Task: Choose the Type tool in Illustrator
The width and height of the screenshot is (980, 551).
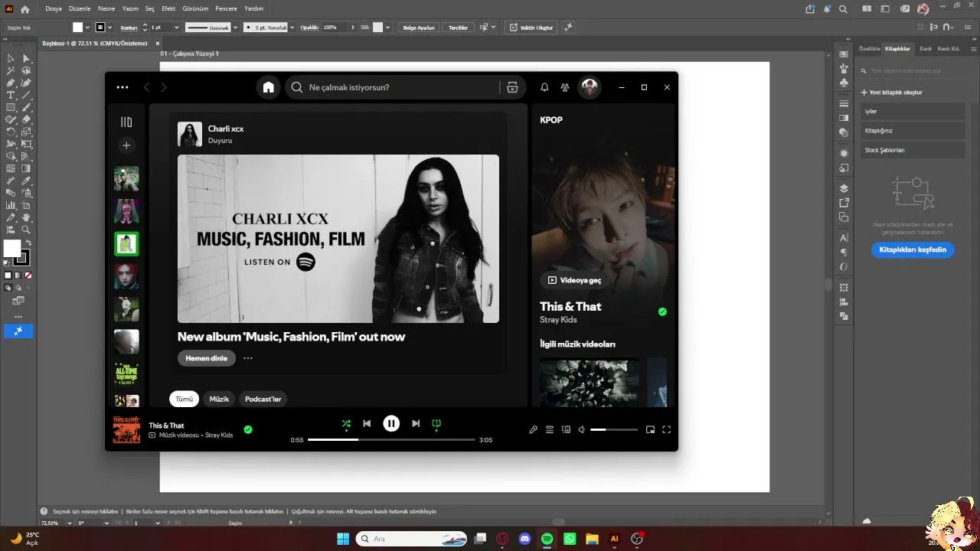Action: pyautogui.click(x=11, y=95)
